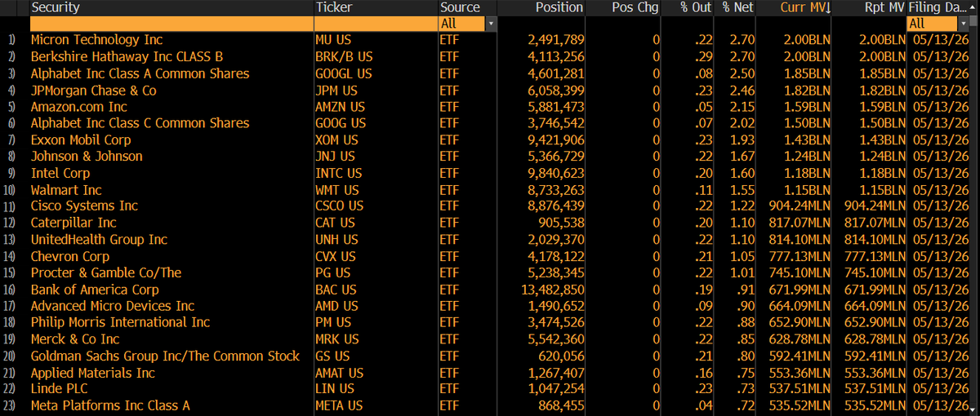Click row number 1) for Micron

(11, 40)
